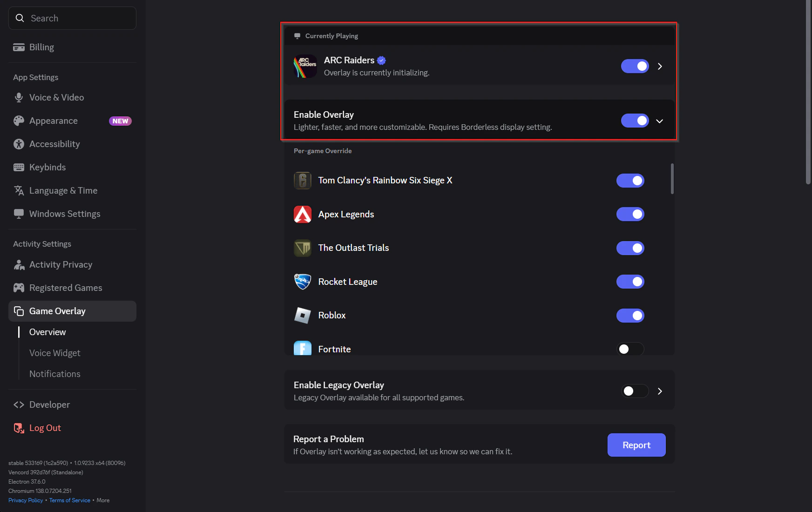This screenshot has width=812, height=512.
Task: Click the Accessibility figure icon
Action: [x=19, y=144]
